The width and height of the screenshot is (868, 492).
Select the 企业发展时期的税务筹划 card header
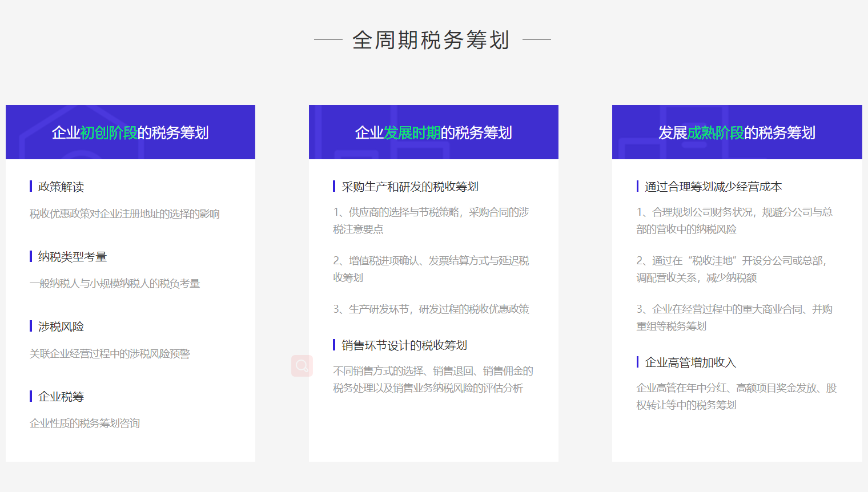pyautogui.click(x=433, y=132)
